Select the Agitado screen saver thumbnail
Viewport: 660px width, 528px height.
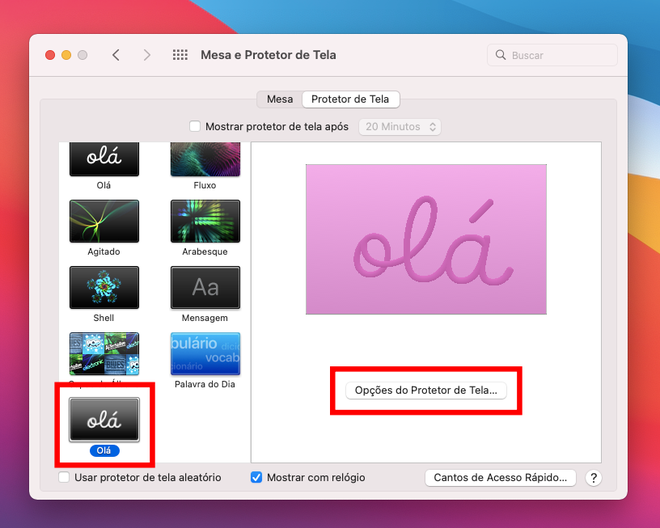tap(104, 221)
